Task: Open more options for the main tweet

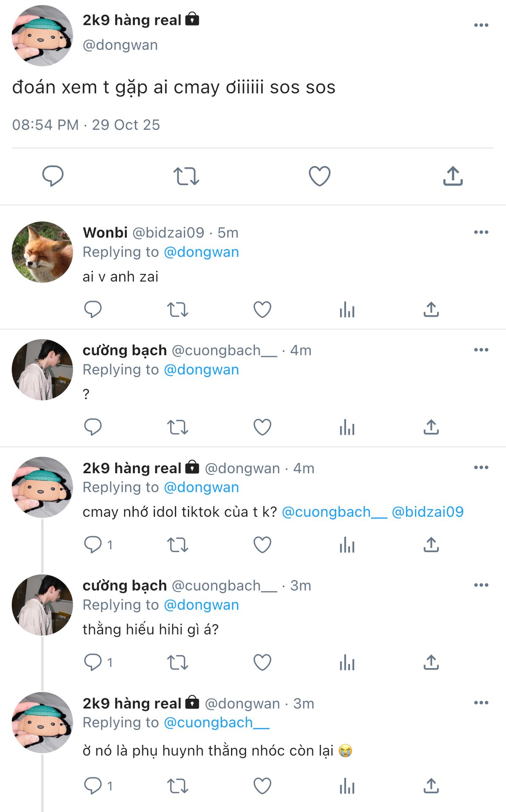Action: (481, 25)
